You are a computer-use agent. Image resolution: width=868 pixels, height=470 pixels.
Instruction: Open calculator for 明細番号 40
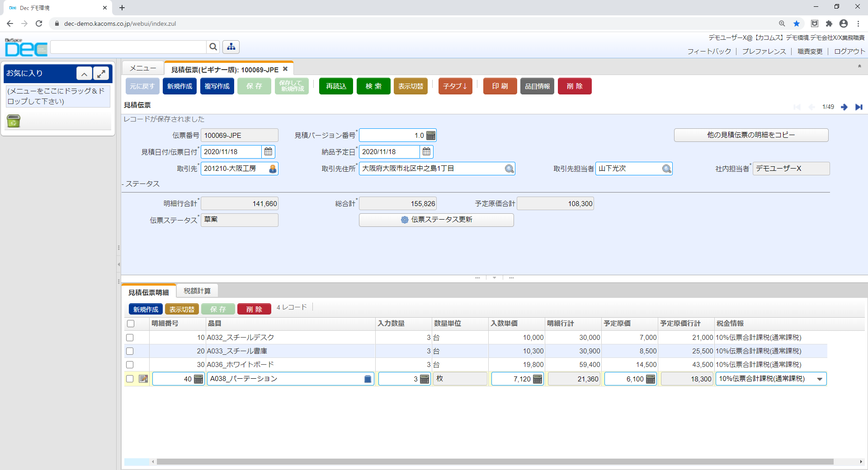(198, 379)
